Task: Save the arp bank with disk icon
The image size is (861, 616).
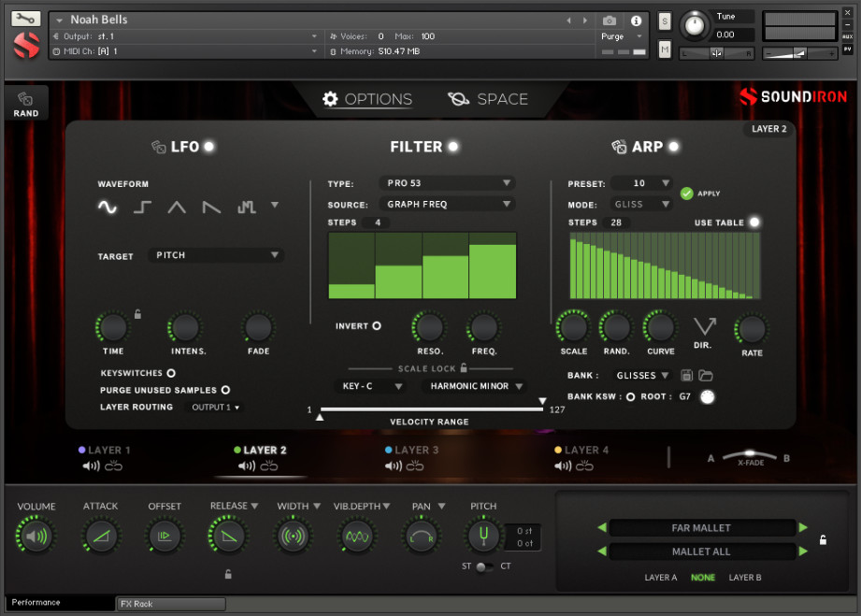Action: 686,376
